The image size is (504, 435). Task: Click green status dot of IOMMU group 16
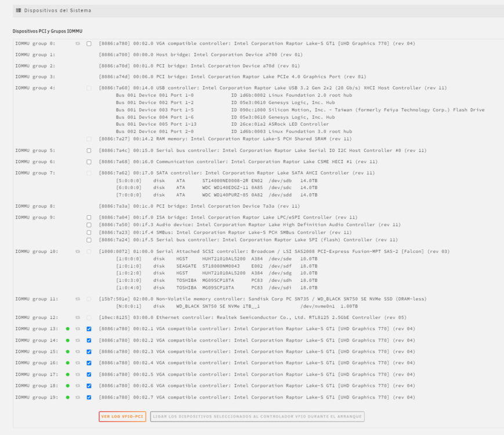(67, 363)
